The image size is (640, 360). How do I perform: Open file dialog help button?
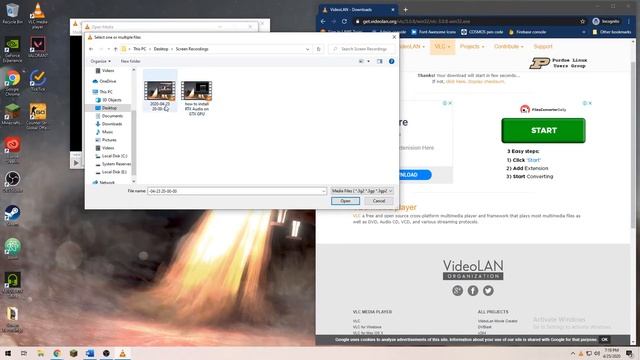391,61
